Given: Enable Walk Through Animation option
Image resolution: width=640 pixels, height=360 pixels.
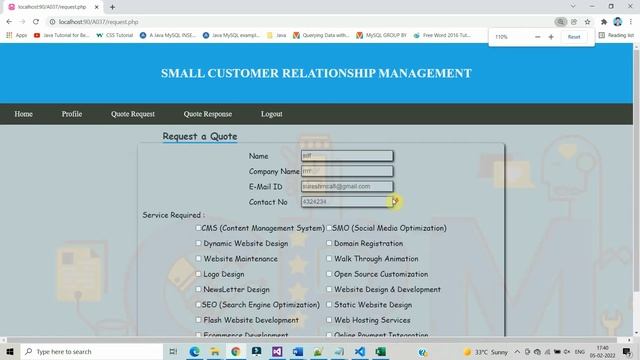Looking at the screenshot, I should [329, 259].
